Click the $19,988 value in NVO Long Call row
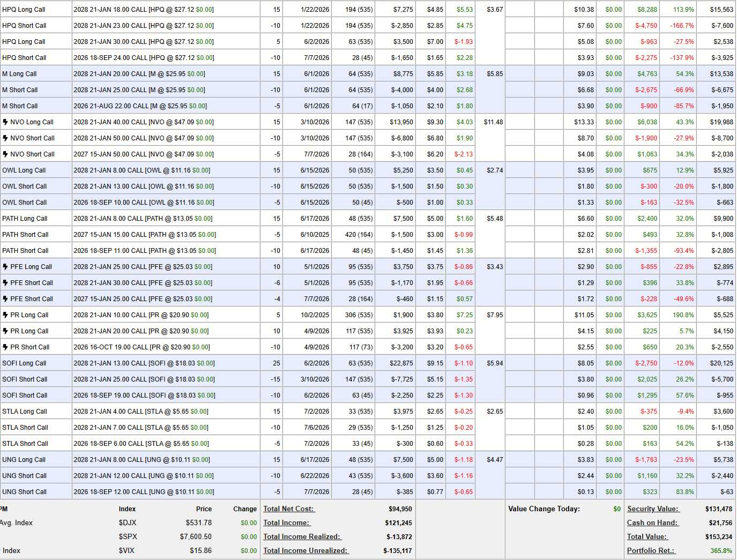The height and width of the screenshot is (560, 737). pyautogui.click(x=721, y=122)
